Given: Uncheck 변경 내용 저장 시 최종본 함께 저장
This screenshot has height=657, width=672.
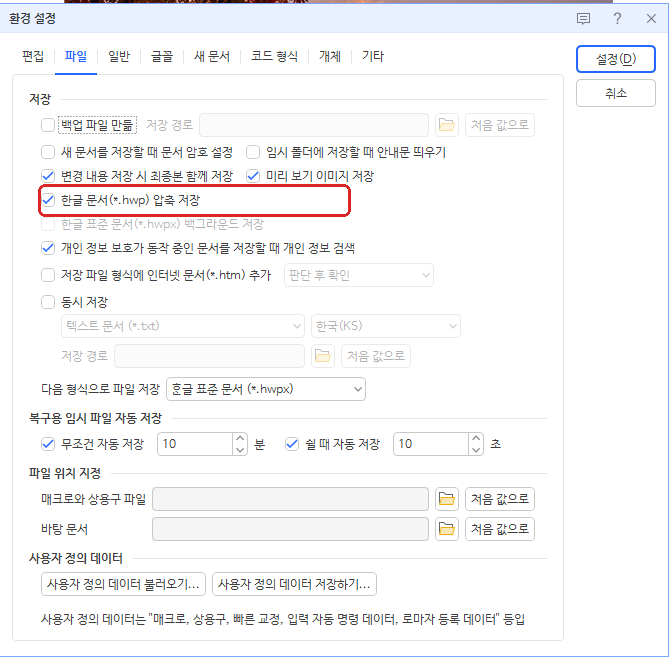Looking at the screenshot, I should (x=48, y=176).
